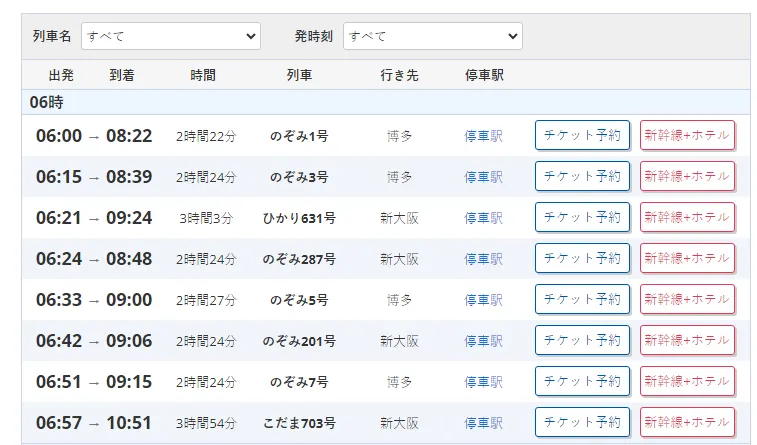
Task: Click the 行き先 column header
Action: click(x=399, y=75)
